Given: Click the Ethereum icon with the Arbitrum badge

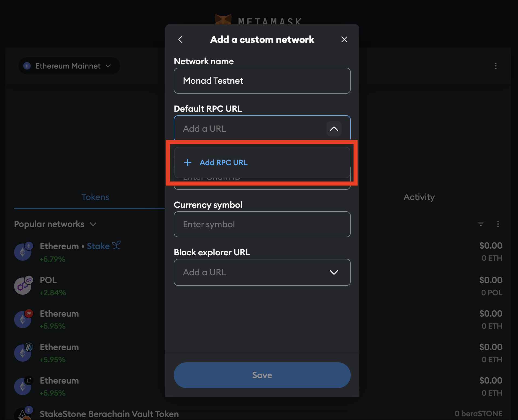Looking at the screenshot, I should click(x=23, y=353).
